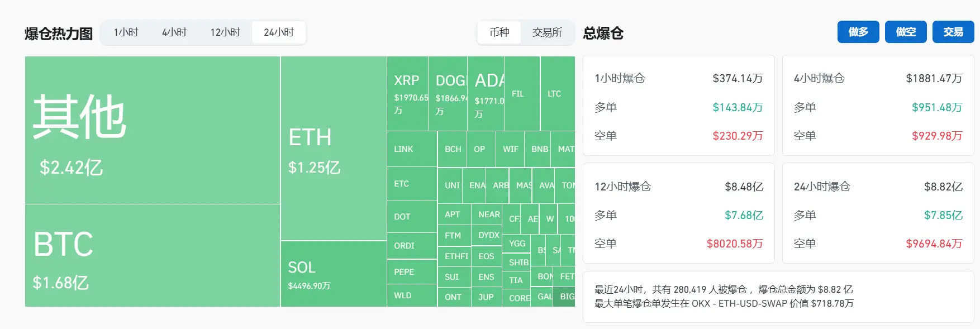Select the SHIB tile
The width and height of the screenshot is (980, 329).
516,263
